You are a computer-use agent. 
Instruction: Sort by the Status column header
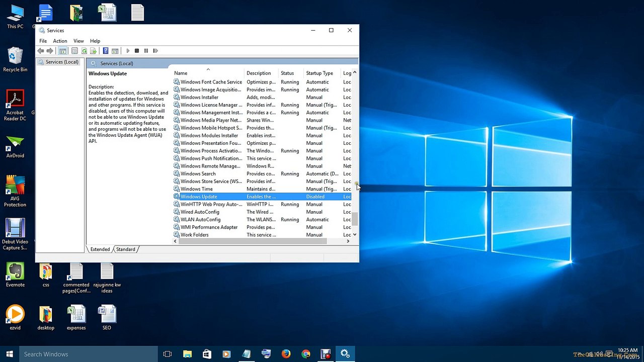tap(291, 73)
